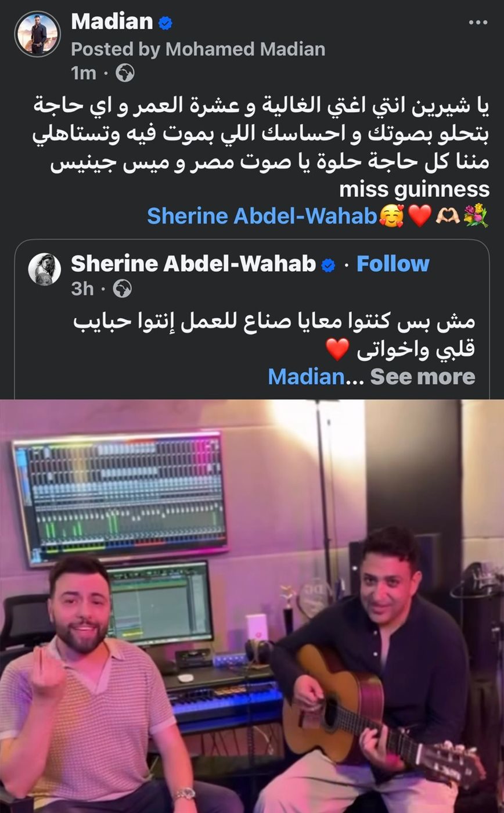This screenshot has width=504, height=813.
Task: Open Madian page name at top
Action: [x=112, y=23]
